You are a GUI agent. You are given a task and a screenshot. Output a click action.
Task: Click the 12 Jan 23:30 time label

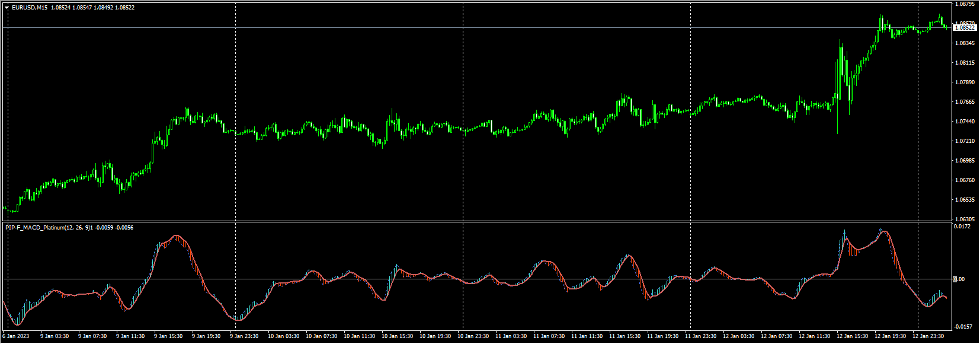tap(928, 336)
